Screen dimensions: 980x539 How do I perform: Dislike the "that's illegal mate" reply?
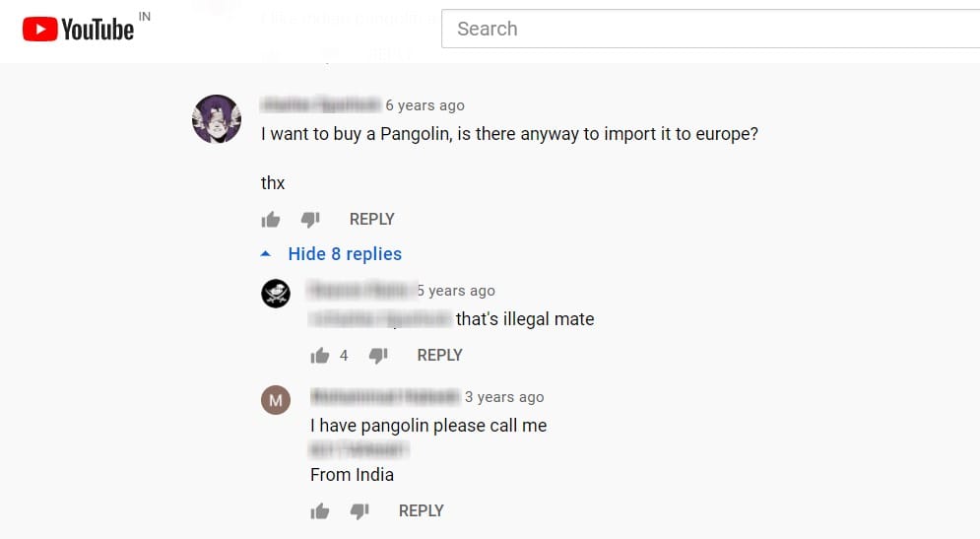pos(378,356)
